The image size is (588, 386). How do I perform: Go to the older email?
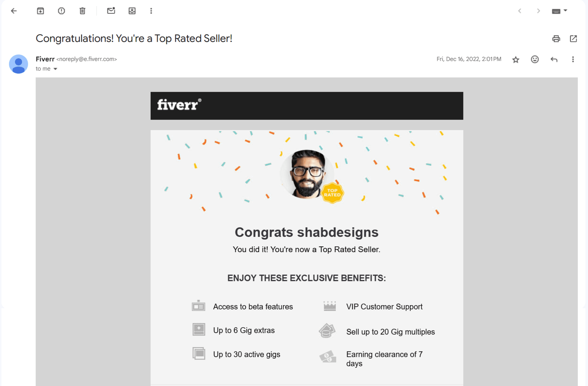pos(538,11)
